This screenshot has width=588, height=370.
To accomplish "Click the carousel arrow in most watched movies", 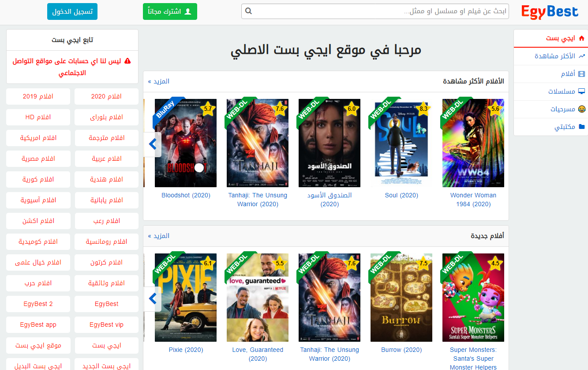I will [x=153, y=144].
